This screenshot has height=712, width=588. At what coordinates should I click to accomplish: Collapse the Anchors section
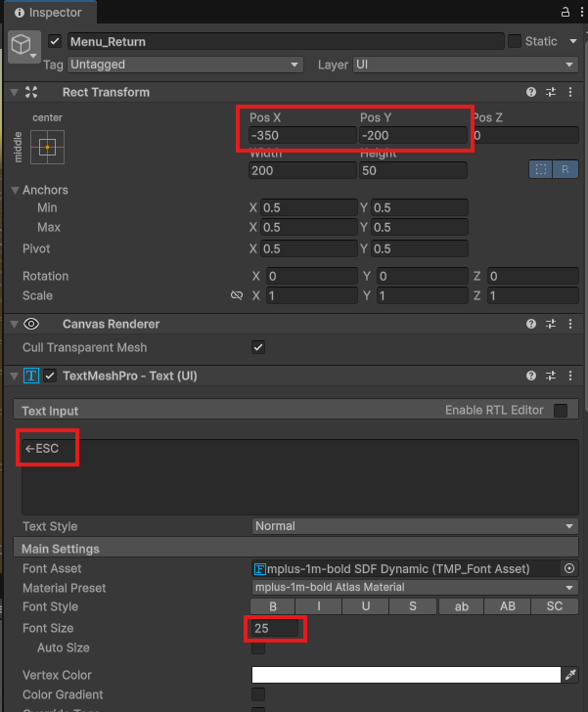[x=15, y=190]
